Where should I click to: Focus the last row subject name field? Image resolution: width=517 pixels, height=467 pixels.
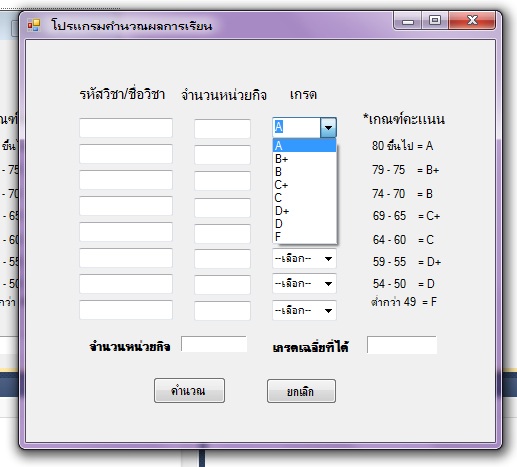(x=126, y=310)
